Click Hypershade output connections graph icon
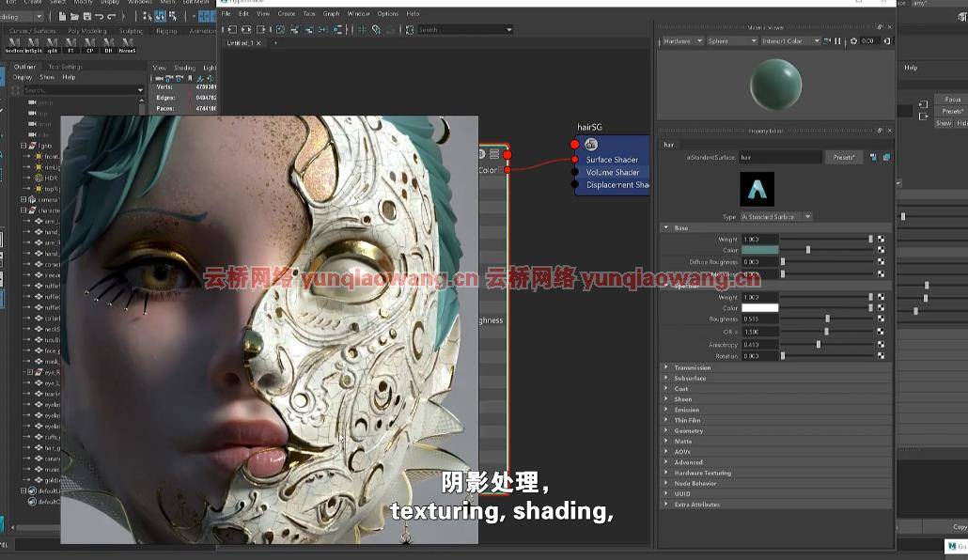Viewport: 968px width, 560px height. (x=260, y=29)
